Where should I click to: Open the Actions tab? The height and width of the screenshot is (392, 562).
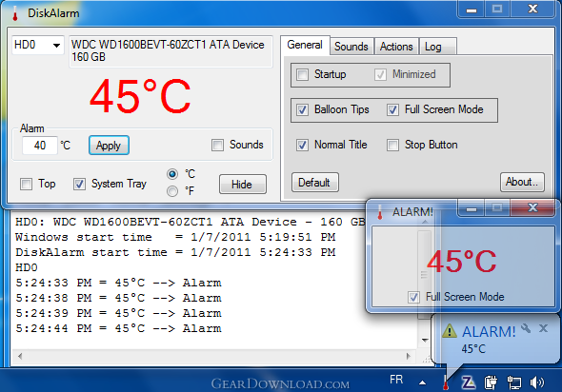tap(396, 47)
